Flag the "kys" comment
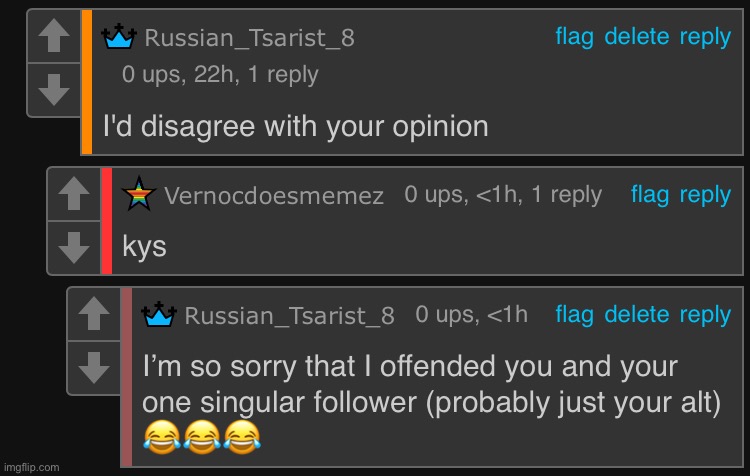750x476 pixels. 650,195
